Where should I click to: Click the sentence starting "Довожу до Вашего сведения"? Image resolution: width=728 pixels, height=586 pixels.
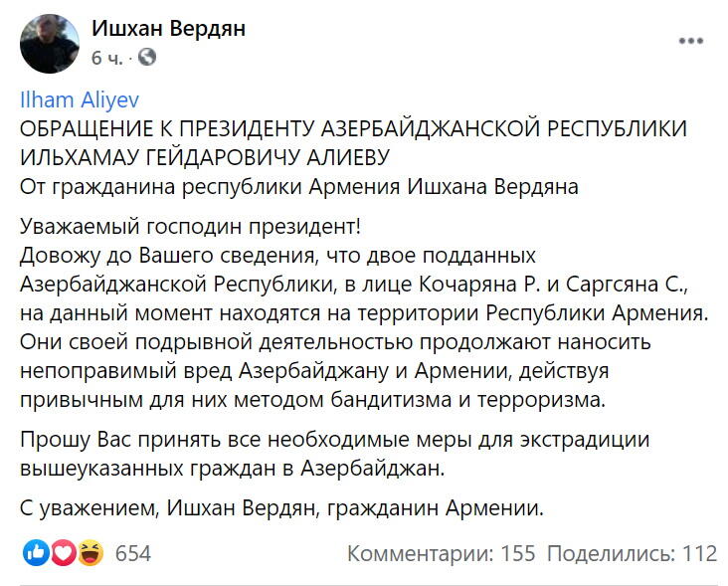(x=277, y=257)
